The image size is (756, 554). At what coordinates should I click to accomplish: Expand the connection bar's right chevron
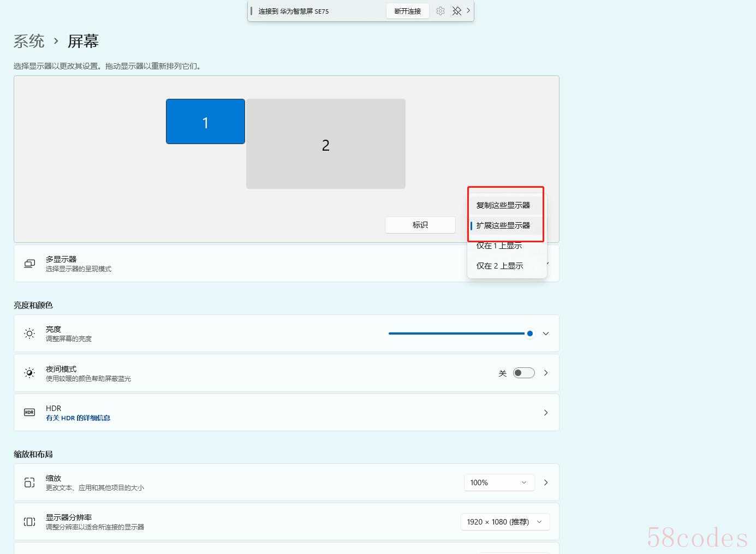[x=468, y=10]
